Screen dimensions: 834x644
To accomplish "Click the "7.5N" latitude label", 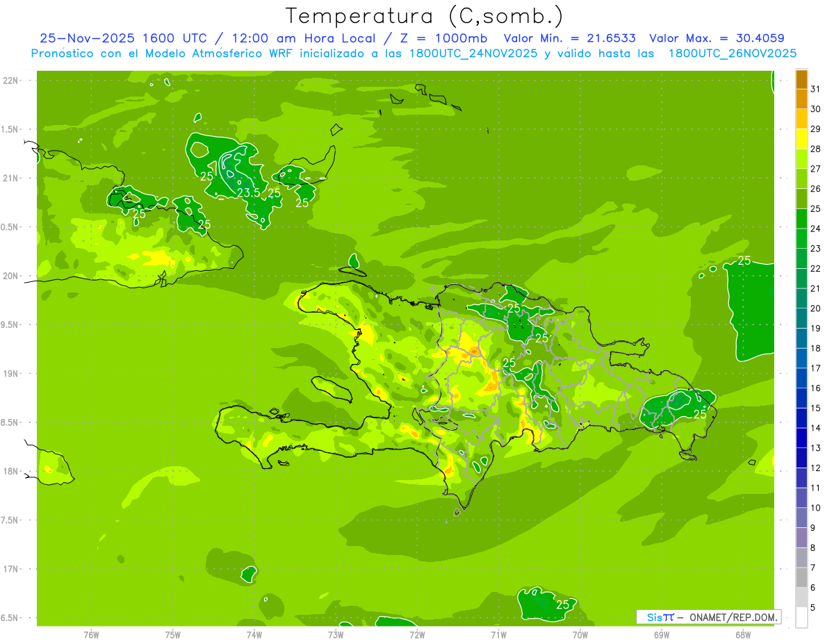I will (10, 520).
